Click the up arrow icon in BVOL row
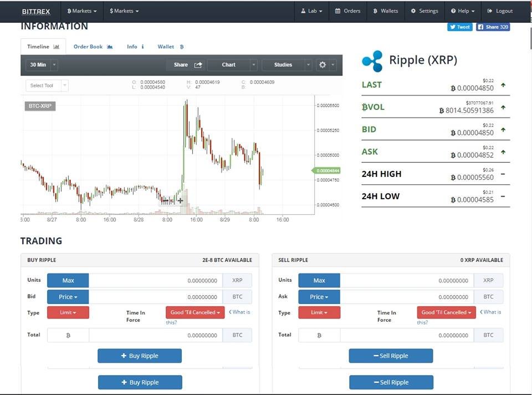 coord(503,107)
